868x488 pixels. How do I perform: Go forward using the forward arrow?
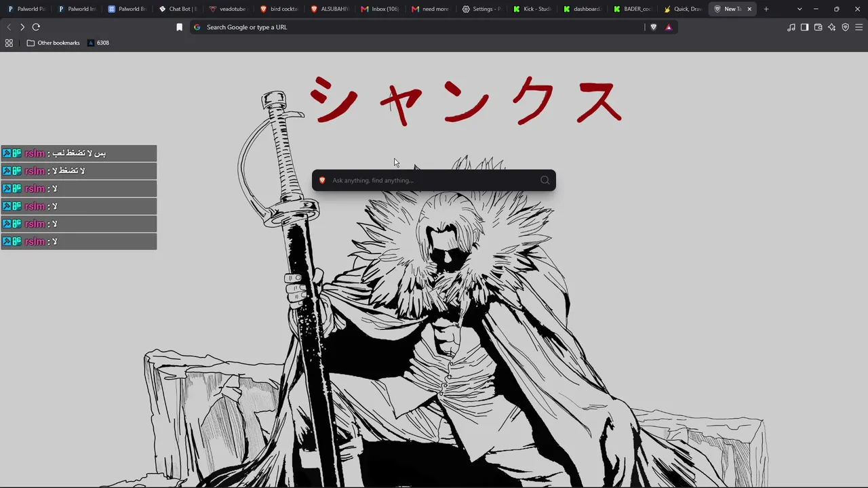click(22, 27)
